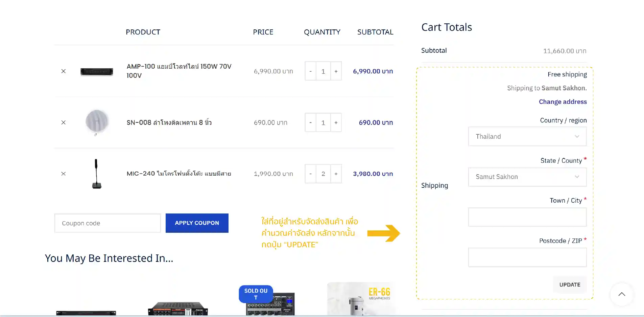
Task: Focus the Coupon code input field
Action: point(107,223)
